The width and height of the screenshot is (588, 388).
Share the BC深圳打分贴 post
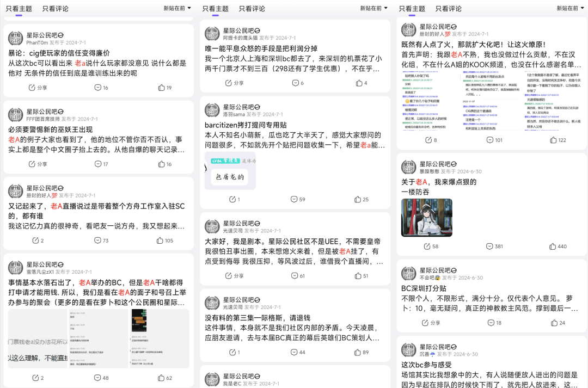pos(431,323)
